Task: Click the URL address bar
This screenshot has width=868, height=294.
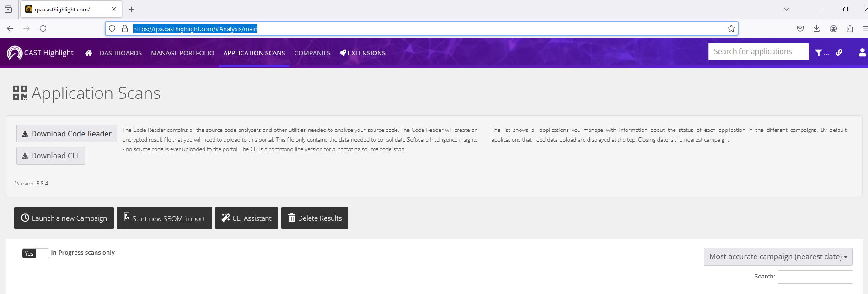Action: [x=422, y=28]
